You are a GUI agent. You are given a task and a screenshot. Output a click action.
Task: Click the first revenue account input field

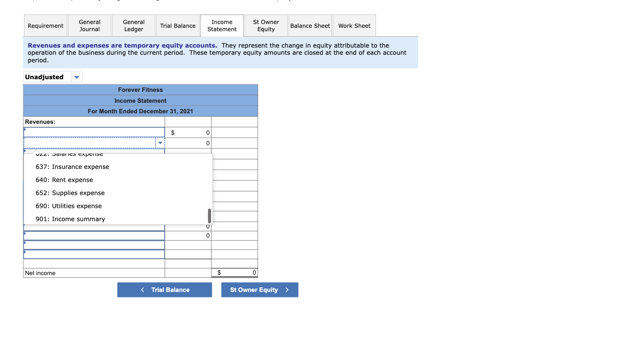[93, 132]
